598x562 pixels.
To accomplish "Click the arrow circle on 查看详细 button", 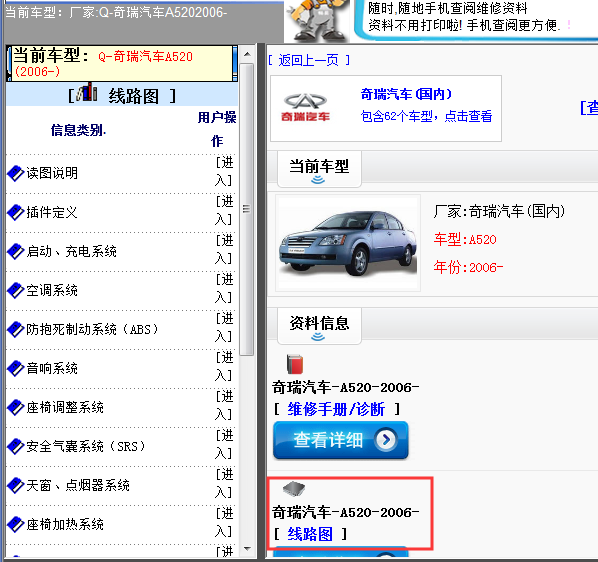I will coord(386,440).
